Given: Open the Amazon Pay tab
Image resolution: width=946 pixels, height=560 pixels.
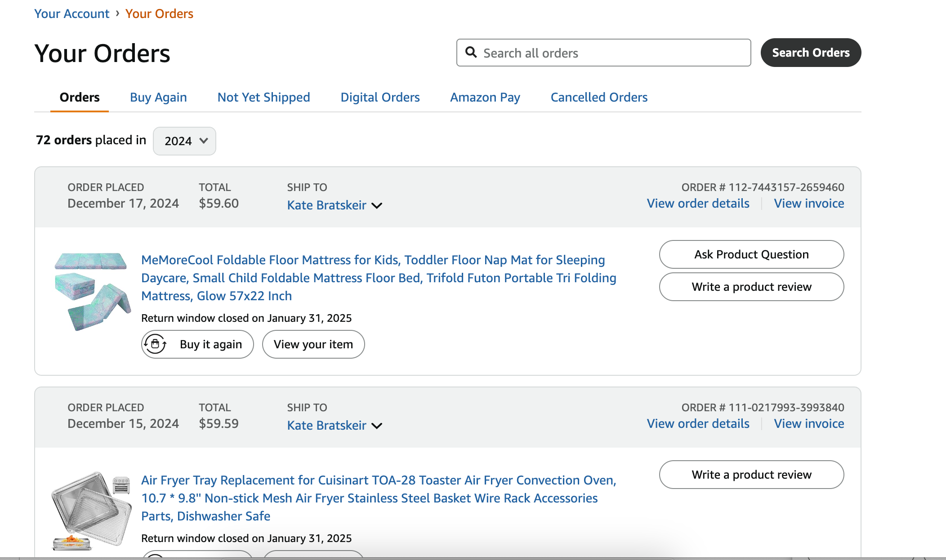Looking at the screenshot, I should [485, 97].
